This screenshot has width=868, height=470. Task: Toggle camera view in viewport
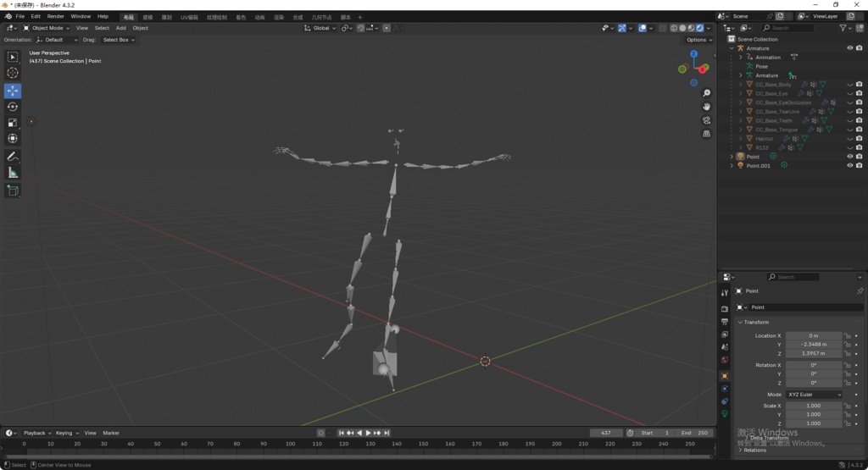coord(706,120)
